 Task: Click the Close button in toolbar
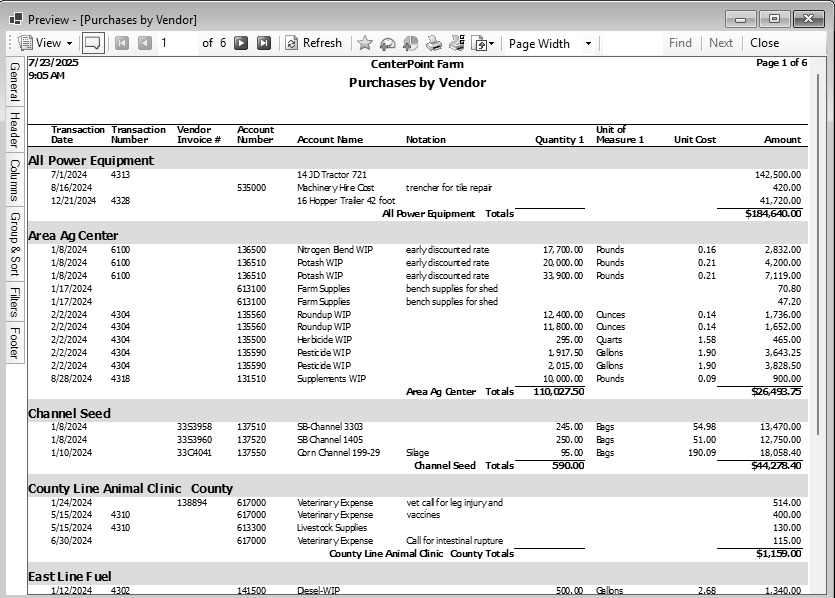[x=764, y=43]
